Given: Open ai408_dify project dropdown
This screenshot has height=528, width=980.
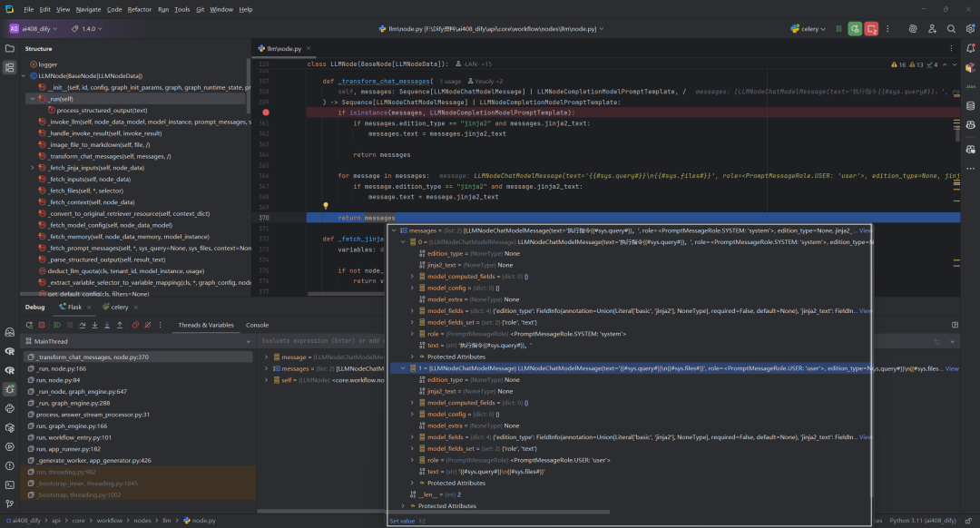Looking at the screenshot, I should [x=34, y=29].
